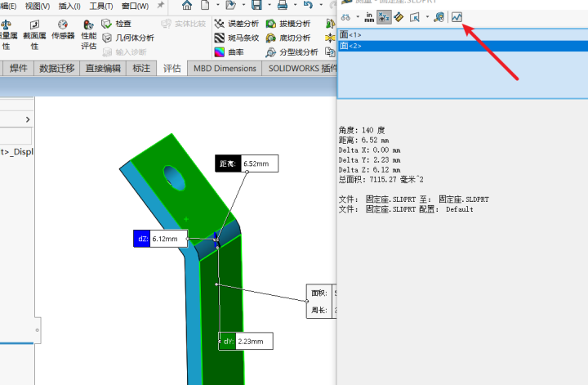Toggle the menu bar pin icon

tap(161, 5)
